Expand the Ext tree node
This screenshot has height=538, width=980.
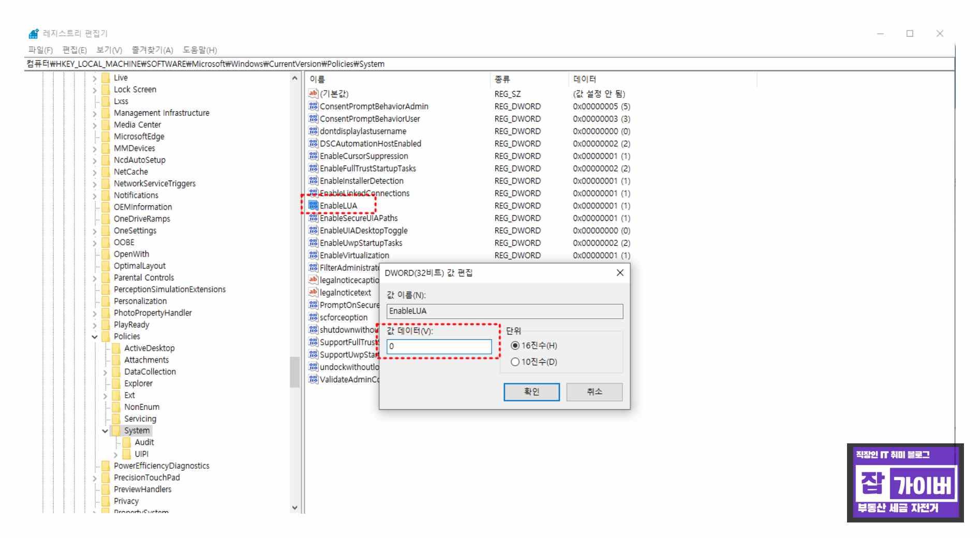click(x=105, y=396)
